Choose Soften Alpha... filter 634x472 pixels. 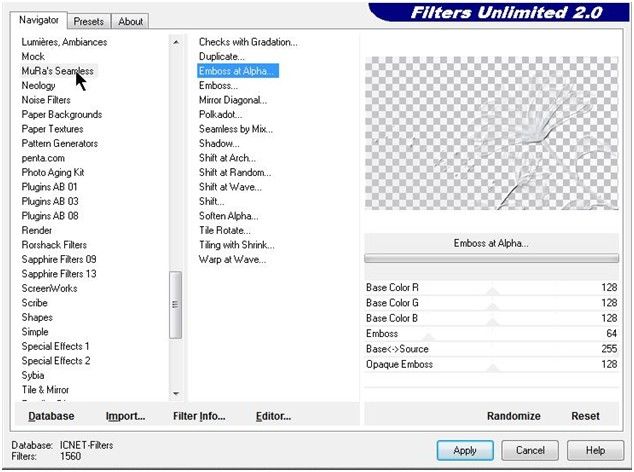228,216
